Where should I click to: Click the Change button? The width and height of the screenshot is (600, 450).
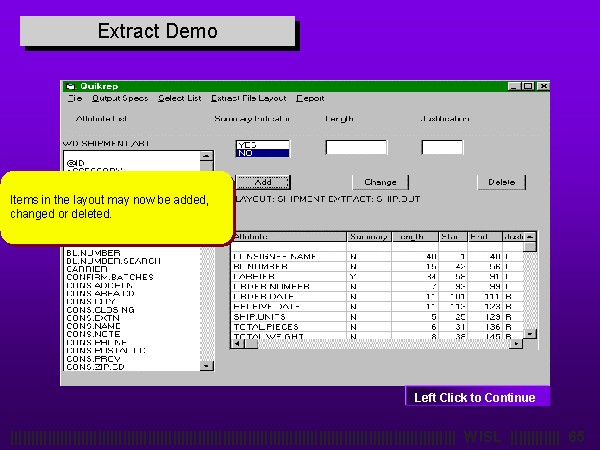point(380,183)
